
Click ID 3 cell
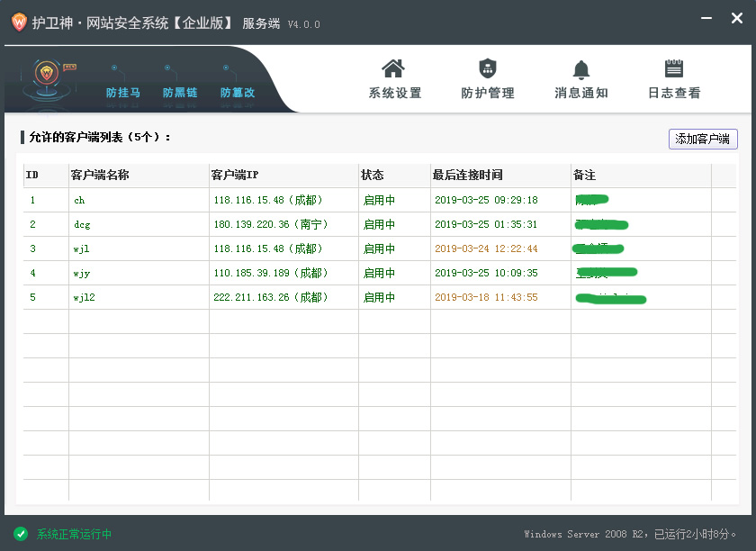32,248
